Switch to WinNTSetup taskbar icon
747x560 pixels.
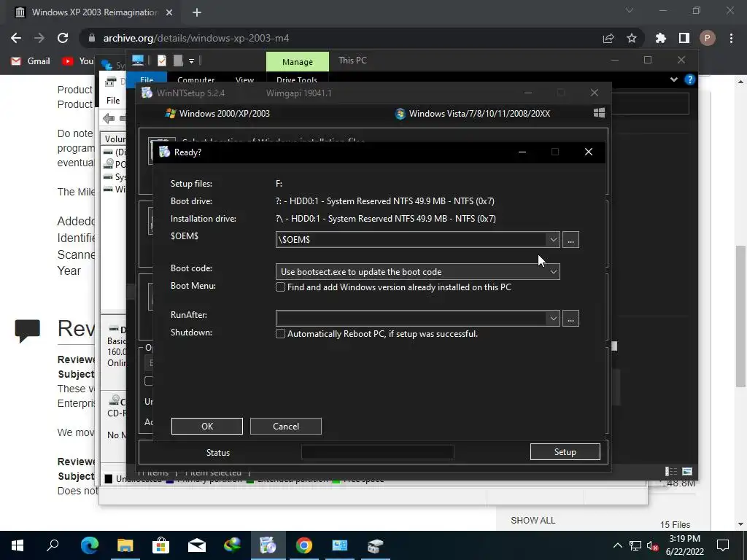pos(268,545)
